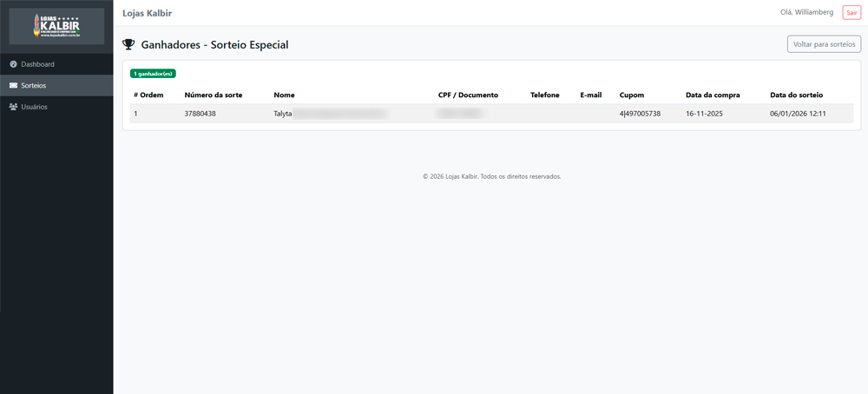Open the Dashboard menu item
868x394 pixels.
click(56, 64)
